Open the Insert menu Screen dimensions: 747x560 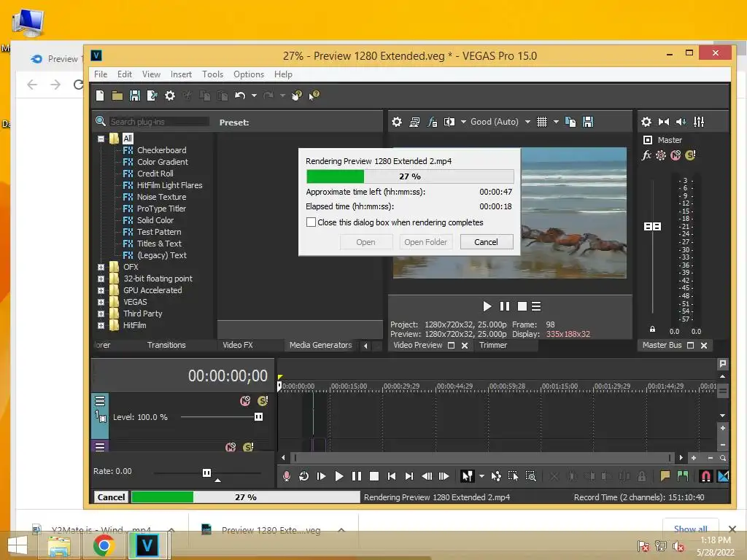click(x=181, y=74)
